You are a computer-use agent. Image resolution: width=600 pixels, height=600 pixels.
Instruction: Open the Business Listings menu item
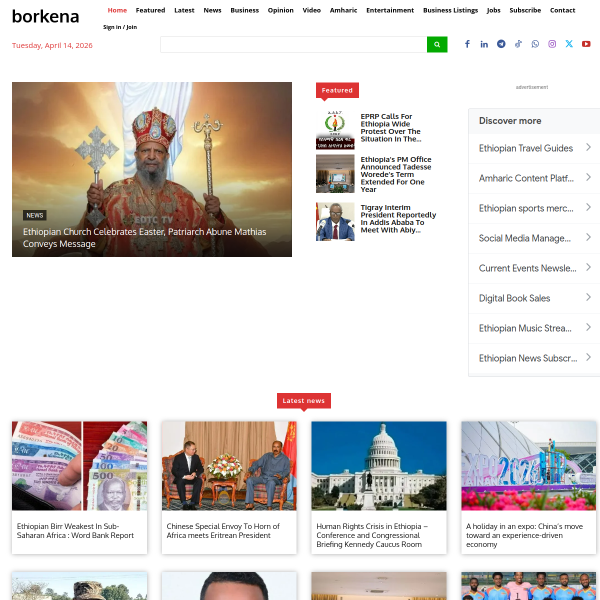coord(450,10)
